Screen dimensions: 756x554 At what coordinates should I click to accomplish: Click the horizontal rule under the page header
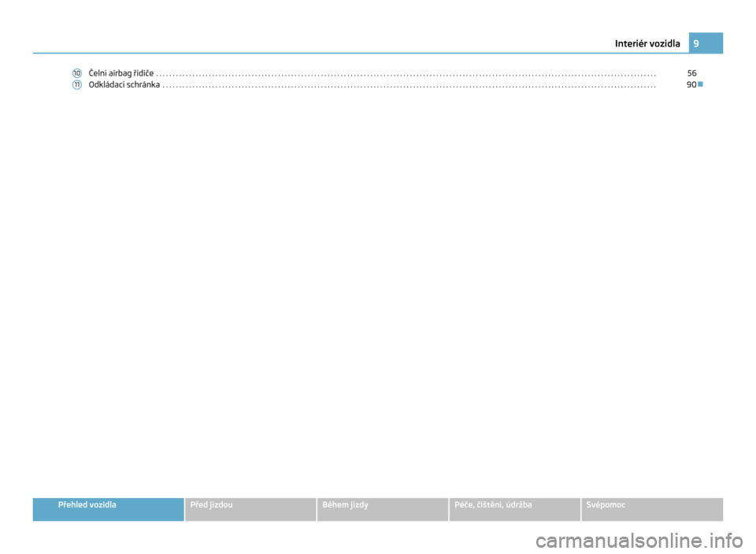pyautogui.click(x=354, y=54)
